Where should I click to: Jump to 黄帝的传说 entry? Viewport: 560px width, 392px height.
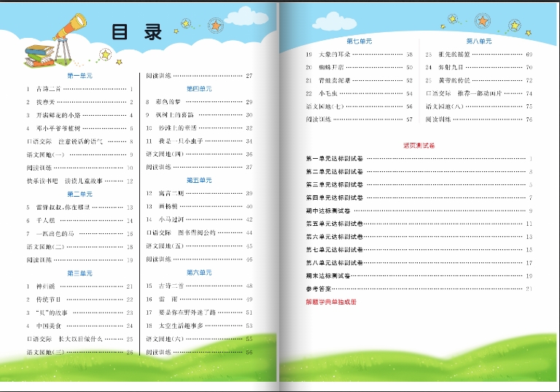(x=450, y=80)
